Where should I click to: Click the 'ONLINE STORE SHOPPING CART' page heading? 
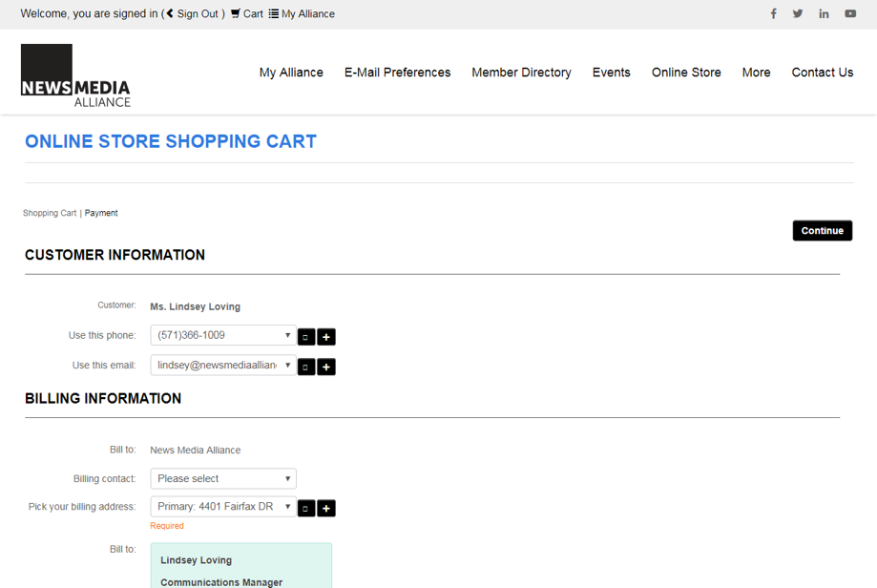171,141
